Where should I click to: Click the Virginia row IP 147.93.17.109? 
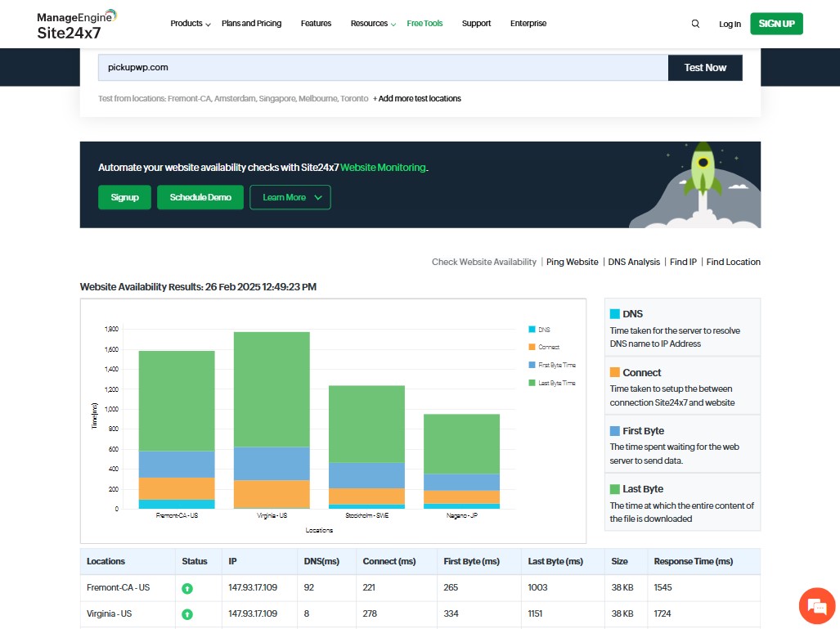click(253, 614)
